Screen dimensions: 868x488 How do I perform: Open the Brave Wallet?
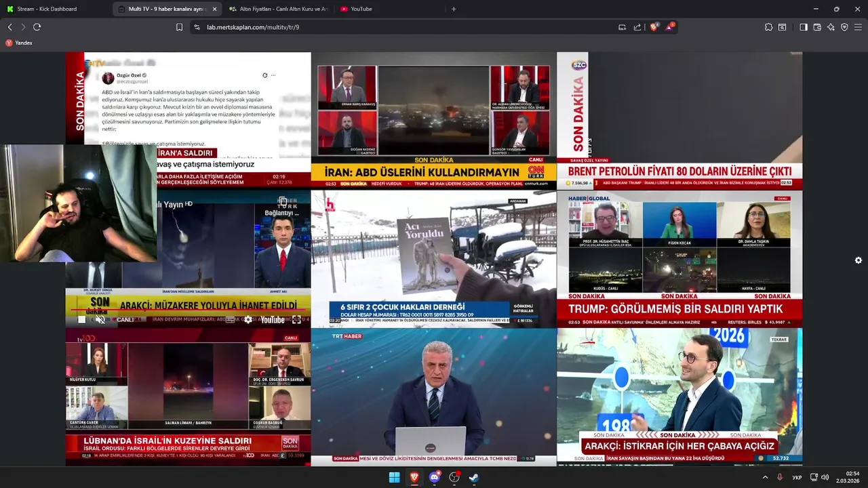point(817,27)
